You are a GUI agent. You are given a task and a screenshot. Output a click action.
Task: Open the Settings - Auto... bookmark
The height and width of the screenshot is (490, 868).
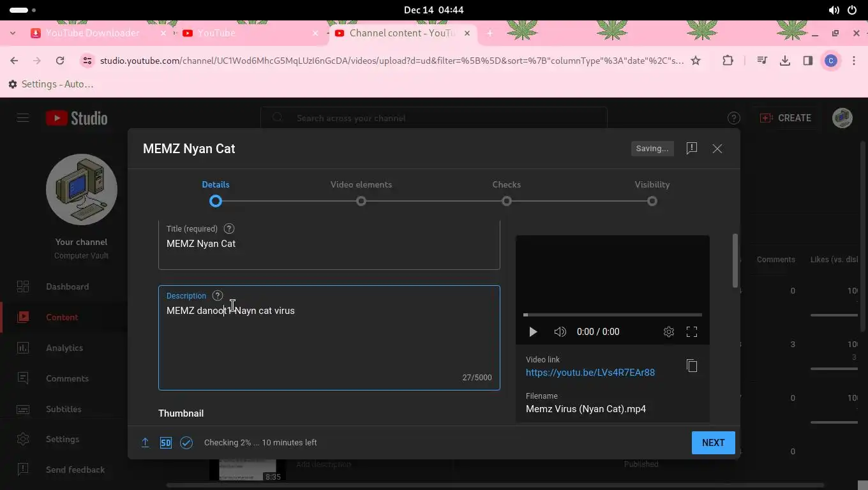[51, 84]
